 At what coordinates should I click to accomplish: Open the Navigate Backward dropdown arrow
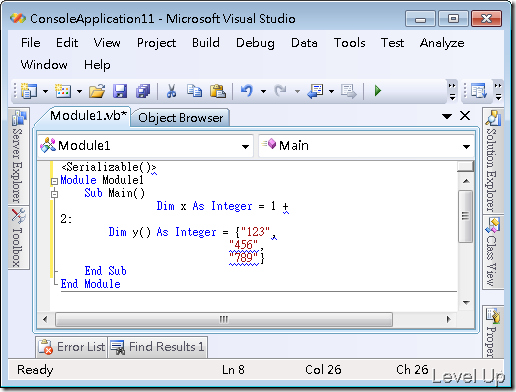point(331,91)
